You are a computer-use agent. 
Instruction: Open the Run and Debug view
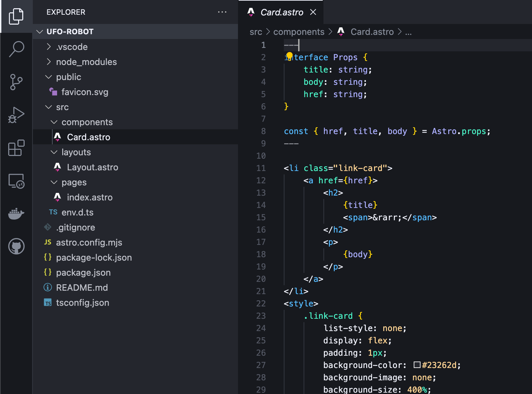click(x=16, y=115)
